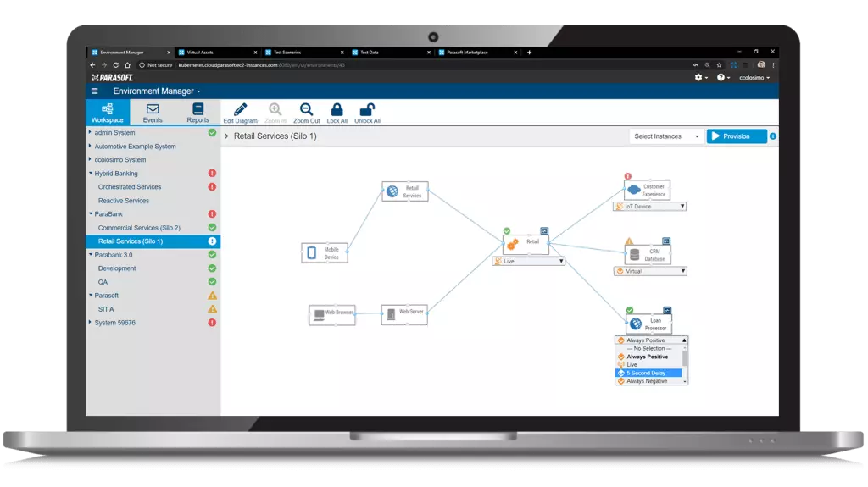Open the Commercial Services (Silo 2) environment
Viewport: 868px width, 487px height.
pyautogui.click(x=139, y=228)
